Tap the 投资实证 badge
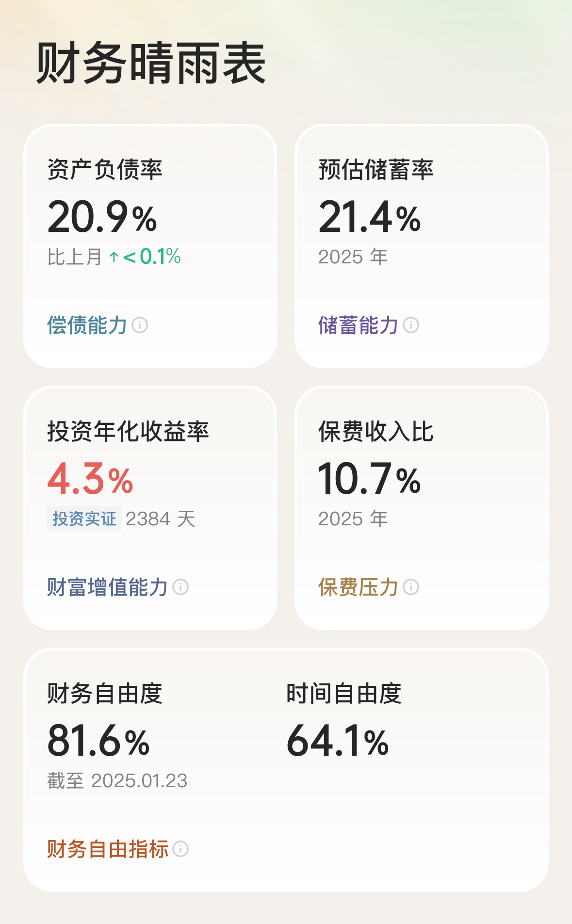This screenshot has height=924, width=572. (x=84, y=519)
